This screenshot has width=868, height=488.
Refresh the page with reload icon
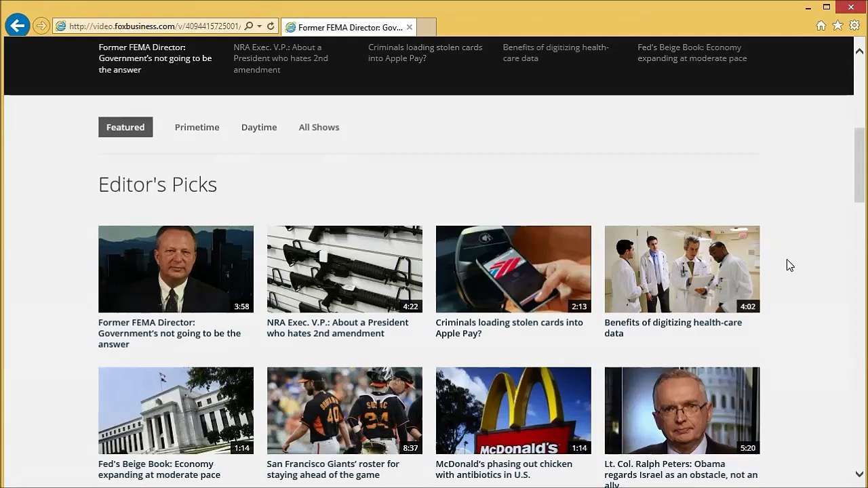[x=271, y=26]
